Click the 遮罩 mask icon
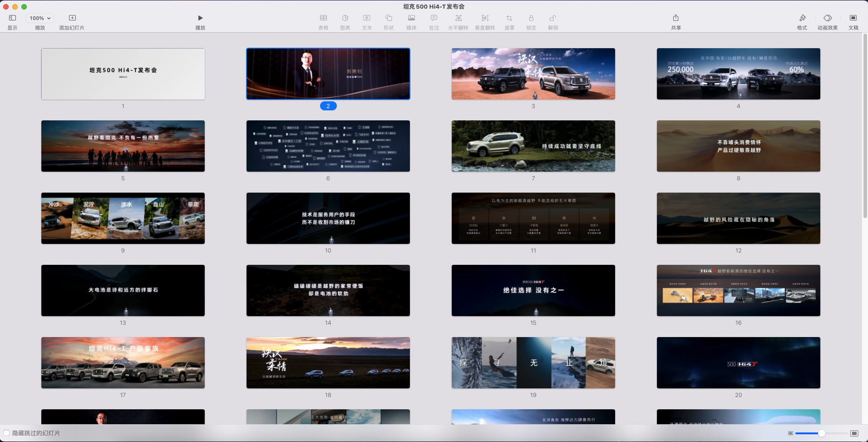Viewport: 868px width, 442px height. 509,18
